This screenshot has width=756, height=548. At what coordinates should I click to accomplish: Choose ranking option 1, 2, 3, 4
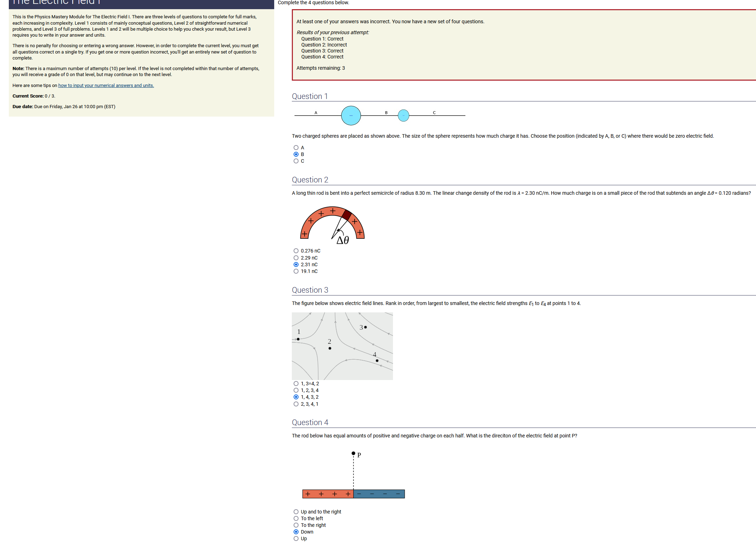296,390
